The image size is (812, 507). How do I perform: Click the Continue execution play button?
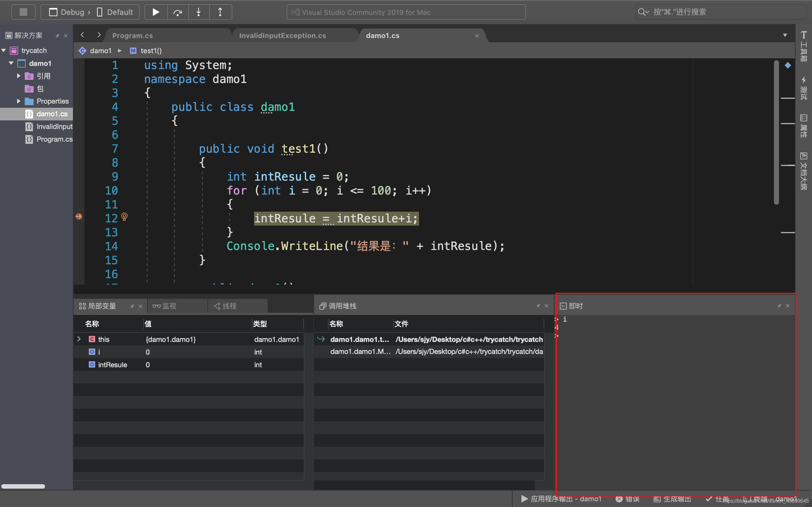click(156, 12)
